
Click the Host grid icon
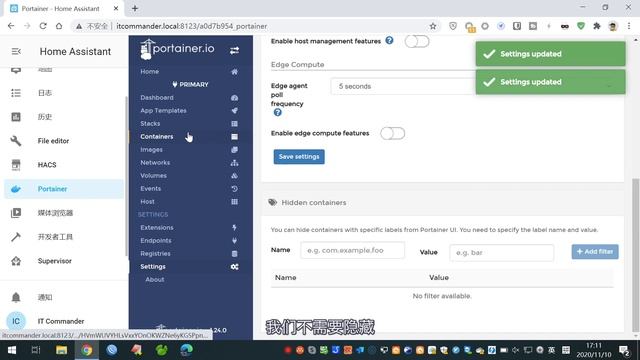click(x=234, y=202)
